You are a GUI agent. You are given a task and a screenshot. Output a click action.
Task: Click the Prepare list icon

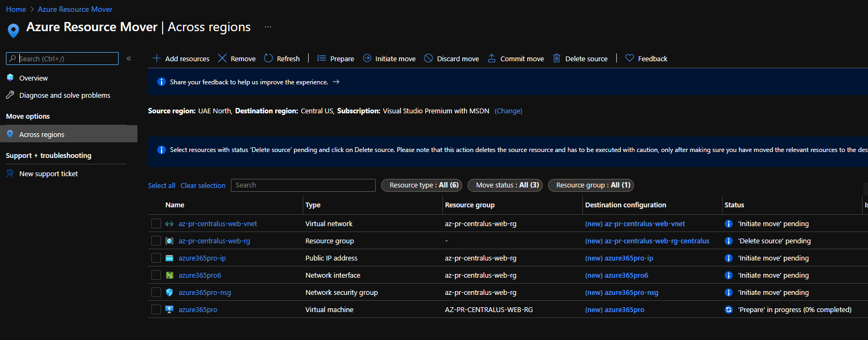pos(322,58)
